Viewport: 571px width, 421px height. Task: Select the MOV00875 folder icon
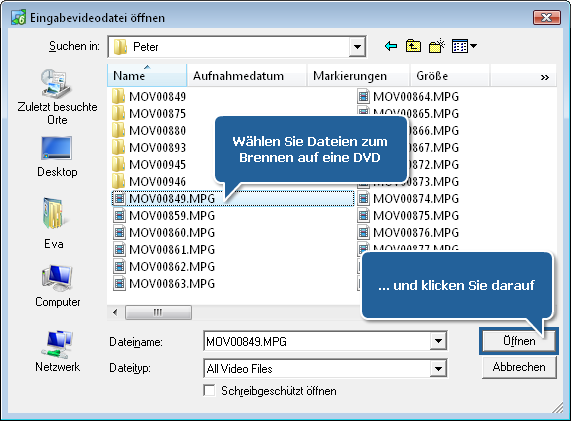click(119, 114)
